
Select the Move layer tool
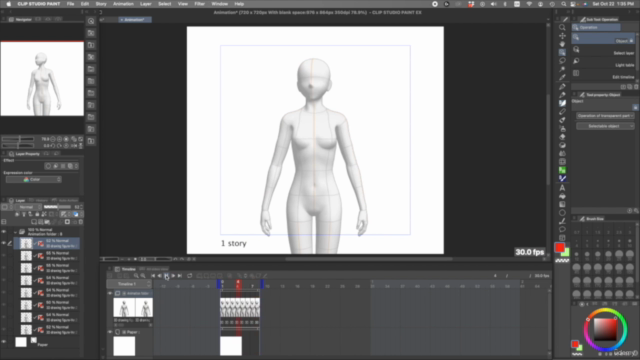tap(562, 36)
